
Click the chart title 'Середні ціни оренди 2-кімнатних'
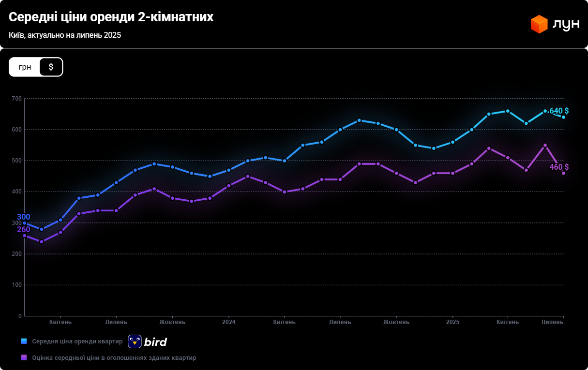coord(111,17)
